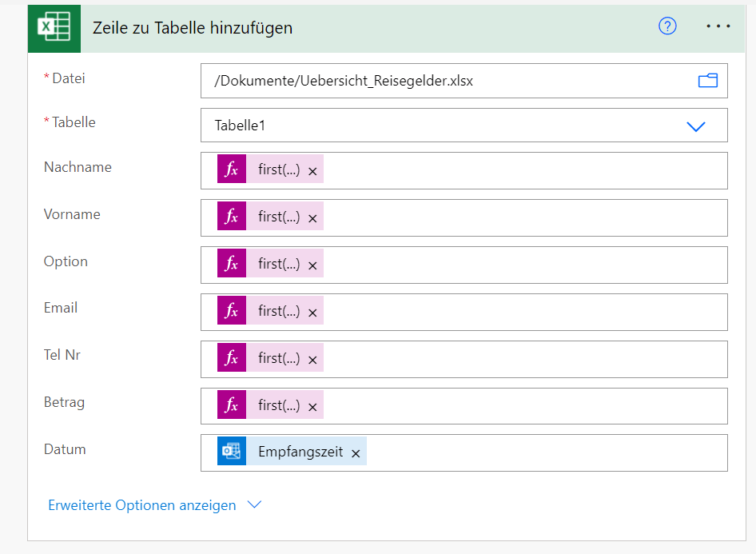This screenshot has width=756, height=554.
Task: Click the first(...) expression in Email field
Action: click(x=279, y=311)
